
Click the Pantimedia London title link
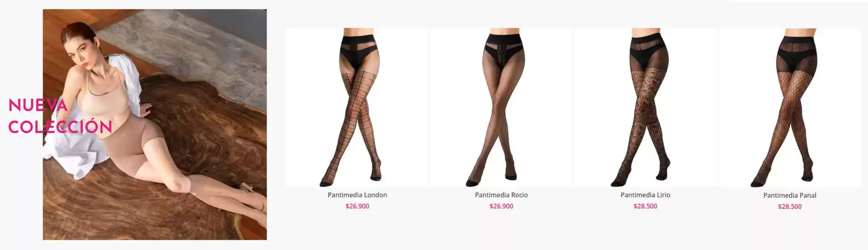[x=357, y=195]
